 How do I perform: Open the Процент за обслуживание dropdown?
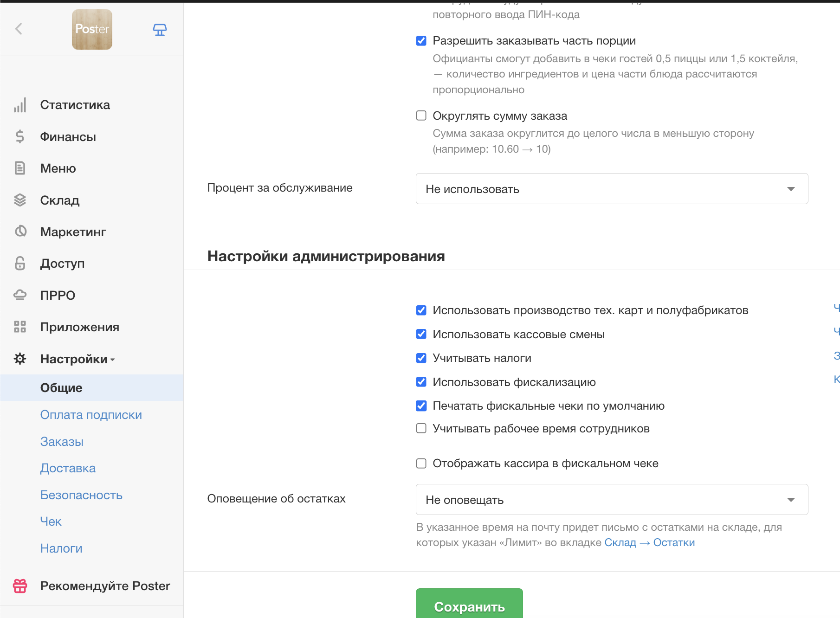(612, 189)
